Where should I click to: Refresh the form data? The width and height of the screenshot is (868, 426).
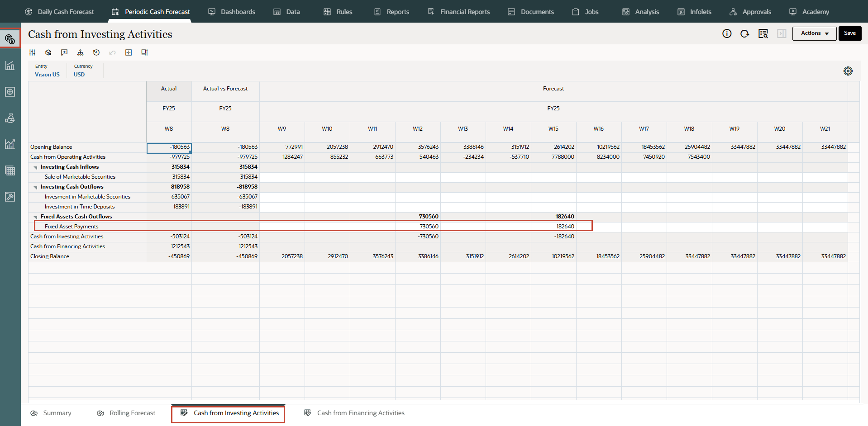[x=744, y=33]
